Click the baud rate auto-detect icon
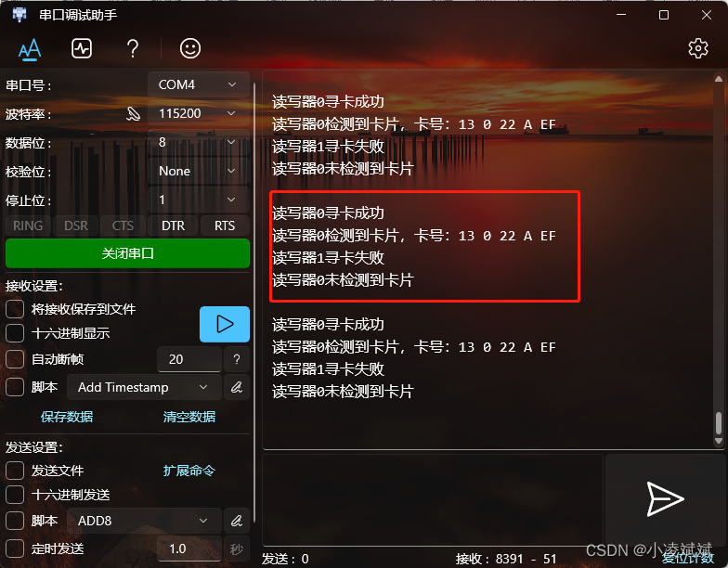Screen dimensions: 728x568 (134, 113)
